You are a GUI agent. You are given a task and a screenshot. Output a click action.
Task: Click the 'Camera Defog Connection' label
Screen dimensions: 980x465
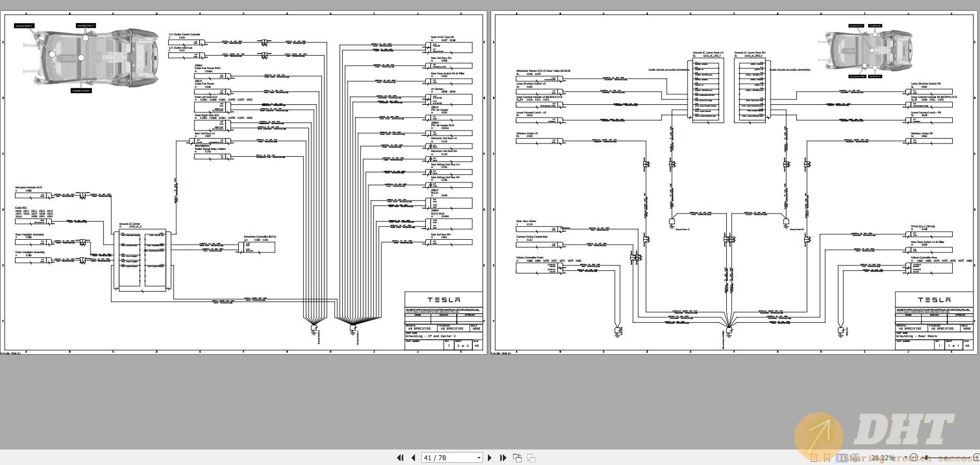coord(532,237)
